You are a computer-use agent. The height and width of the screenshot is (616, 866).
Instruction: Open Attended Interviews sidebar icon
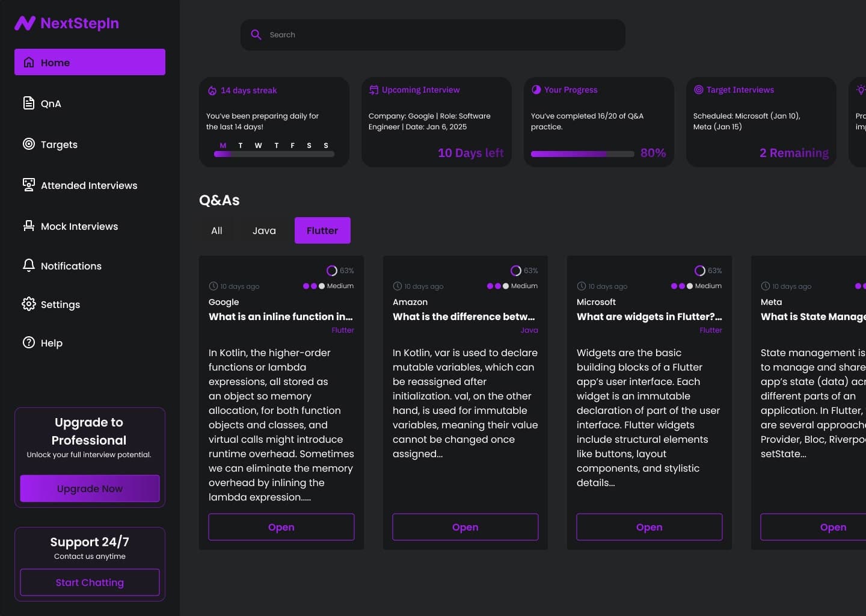[28, 185]
